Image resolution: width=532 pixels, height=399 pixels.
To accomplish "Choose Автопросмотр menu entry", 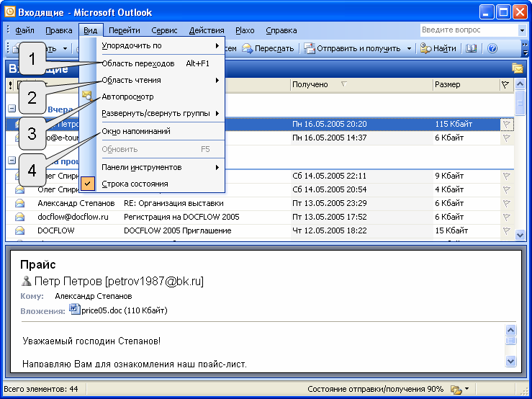I will (x=161, y=97).
